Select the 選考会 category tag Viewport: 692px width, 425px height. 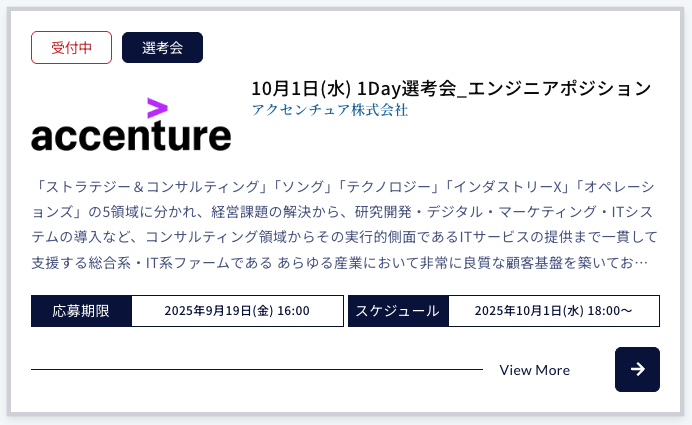(x=162, y=48)
